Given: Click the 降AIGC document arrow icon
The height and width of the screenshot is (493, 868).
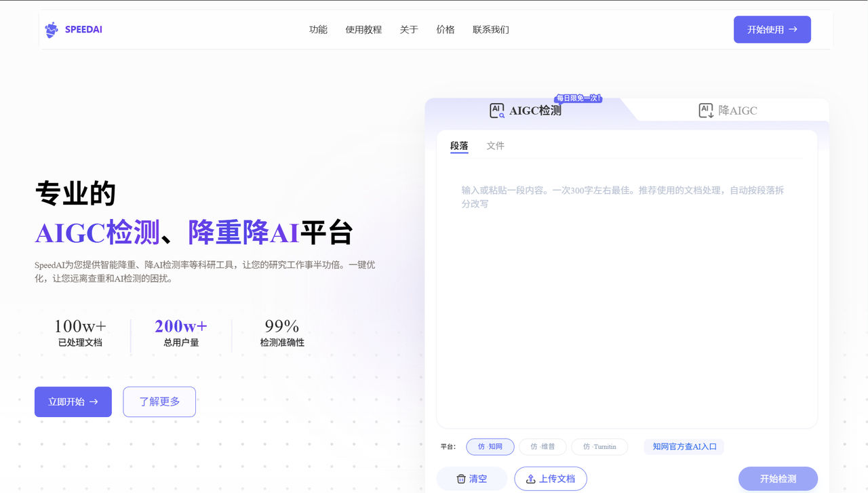Looking at the screenshot, I should (706, 111).
